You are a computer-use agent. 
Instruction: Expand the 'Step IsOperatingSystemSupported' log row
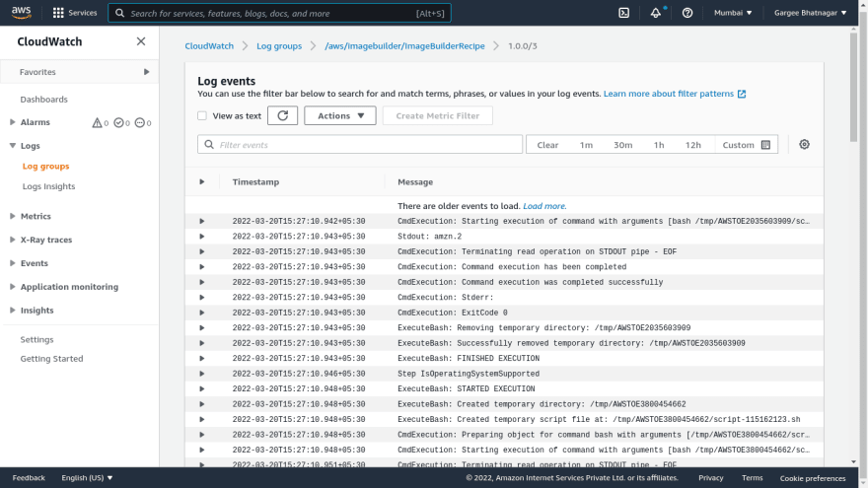click(x=202, y=374)
